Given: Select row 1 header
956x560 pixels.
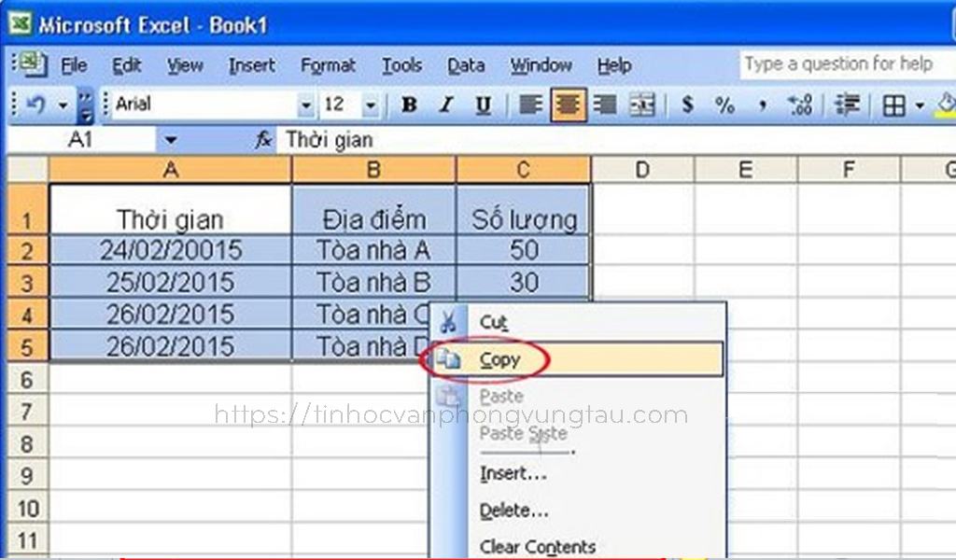Looking at the screenshot, I should [x=27, y=209].
